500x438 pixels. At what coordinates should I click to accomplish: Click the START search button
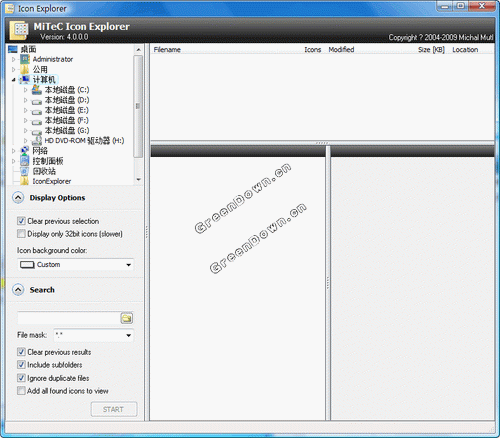coord(114,409)
